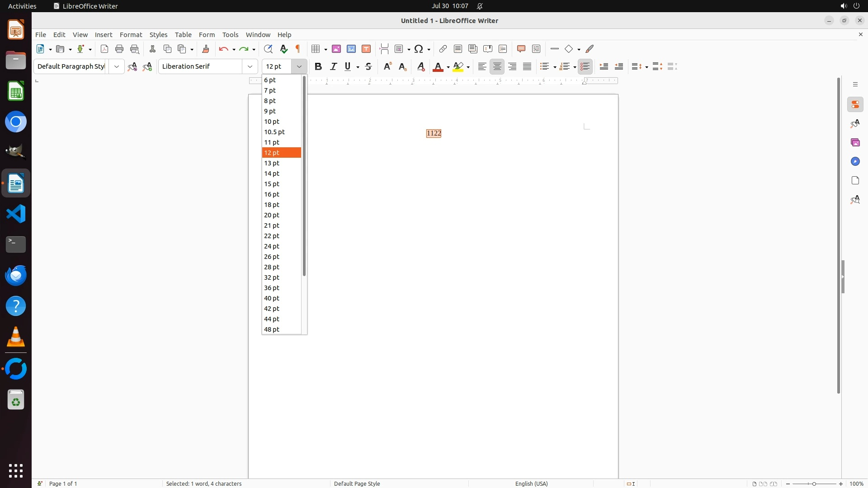Click the Insert Image icon

click(336, 49)
